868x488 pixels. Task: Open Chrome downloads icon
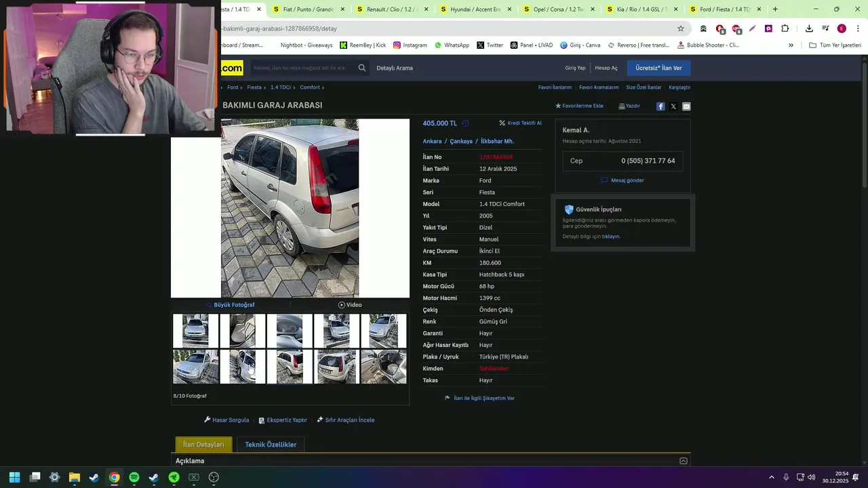809,28
